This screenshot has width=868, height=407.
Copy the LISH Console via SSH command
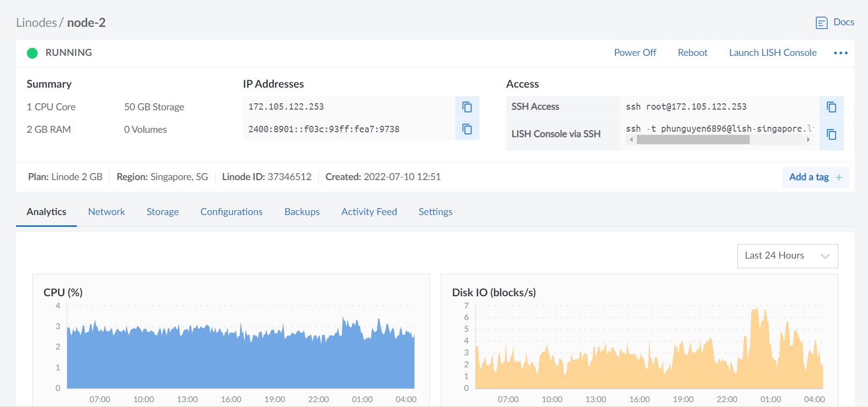coord(831,134)
